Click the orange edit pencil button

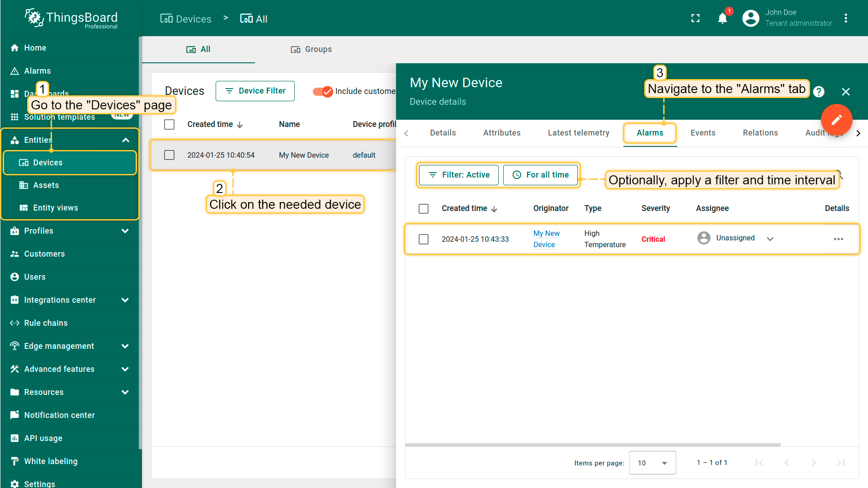[836, 120]
